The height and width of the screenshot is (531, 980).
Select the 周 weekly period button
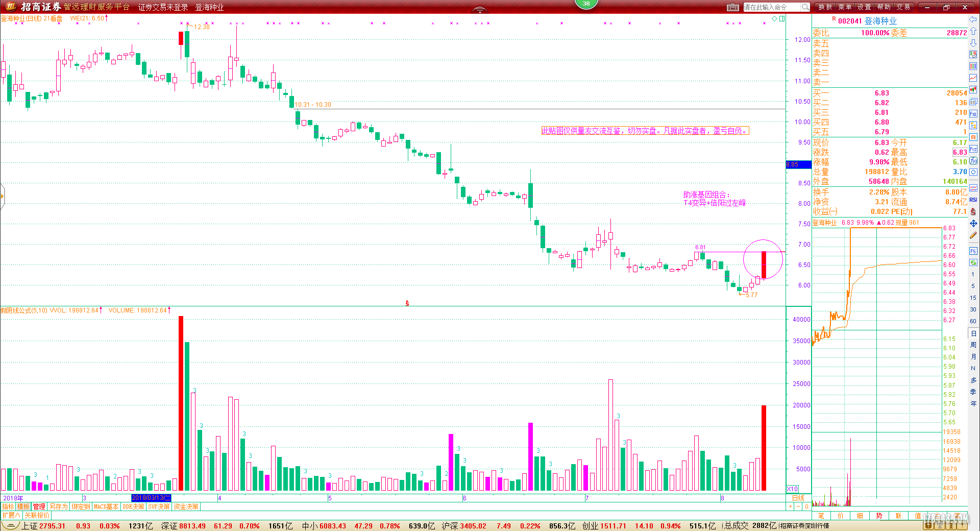pyautogui.click(x=973, y=345)
